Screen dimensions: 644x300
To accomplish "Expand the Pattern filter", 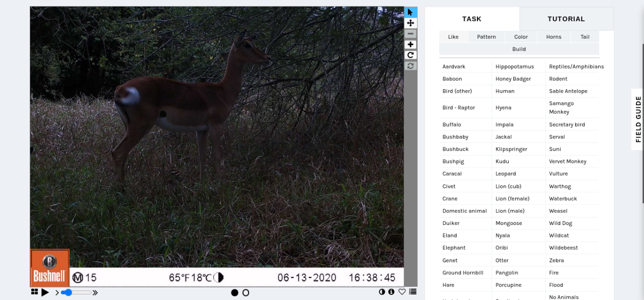I will click(x=487, y=37).
